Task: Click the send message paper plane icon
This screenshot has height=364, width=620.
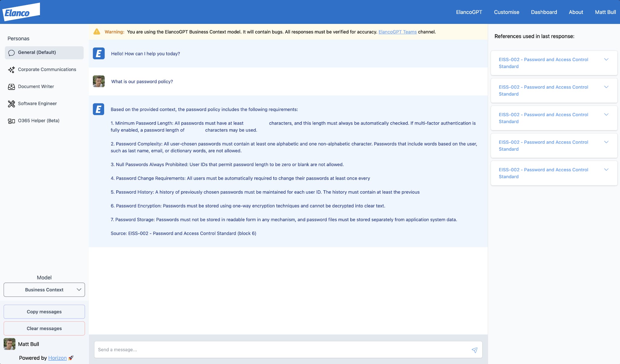Action: click(474, 350)
